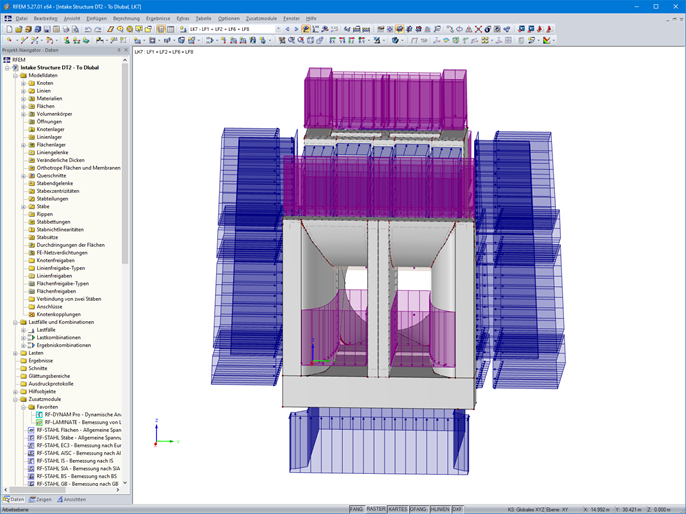Viewport: 686px width, 514px height.
Task: Click the red X delete icon
Action: 479,29
